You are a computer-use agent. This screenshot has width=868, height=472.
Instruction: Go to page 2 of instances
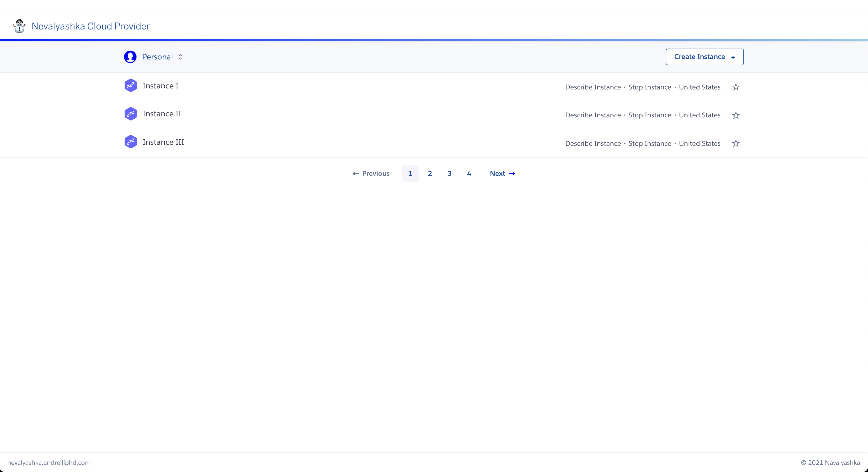click(430, 173)
